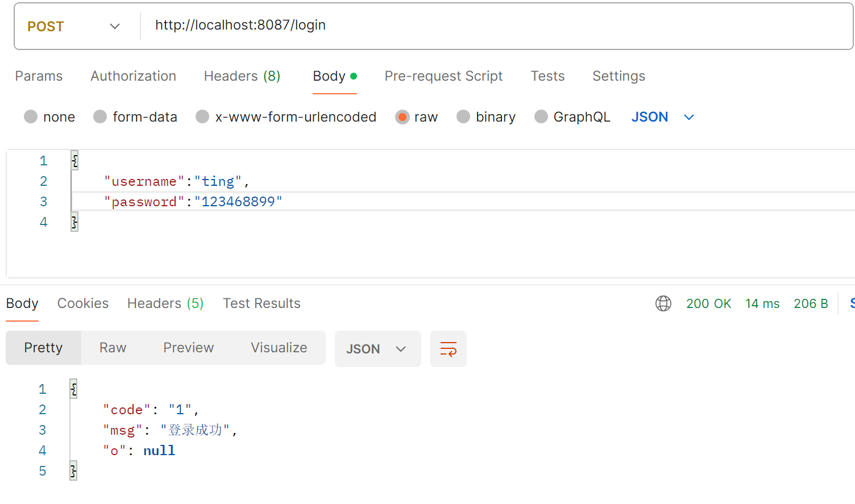Open the request Headers (8) tab
Image resolution: width=855 pixels, height=504 pixels.
(x=242, y=76)
